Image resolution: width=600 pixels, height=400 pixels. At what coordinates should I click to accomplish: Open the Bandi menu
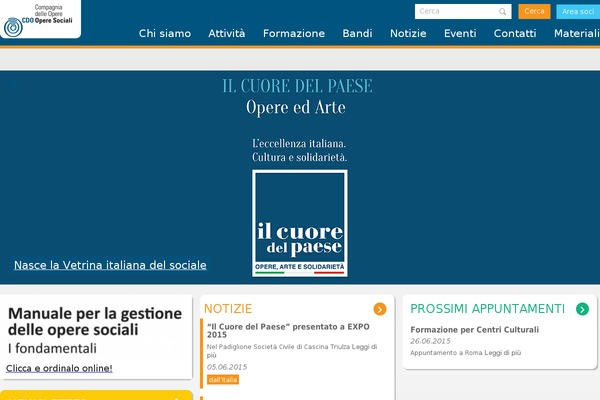click(x=357, y=33)
